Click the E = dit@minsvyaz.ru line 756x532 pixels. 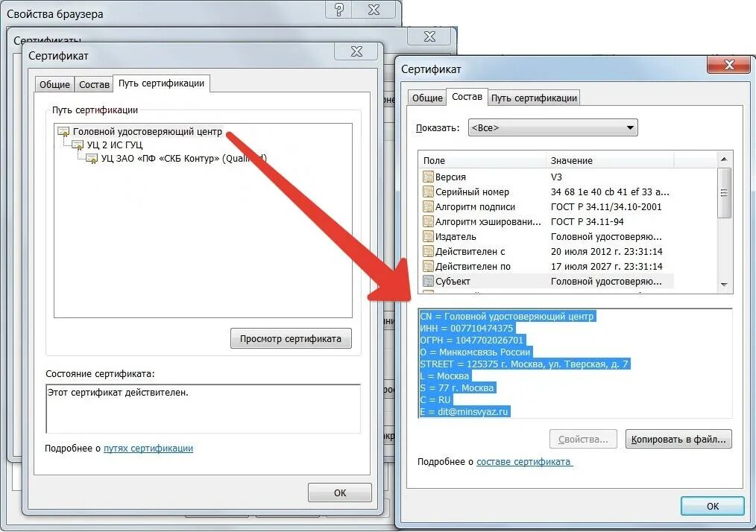tap(464, 412)
